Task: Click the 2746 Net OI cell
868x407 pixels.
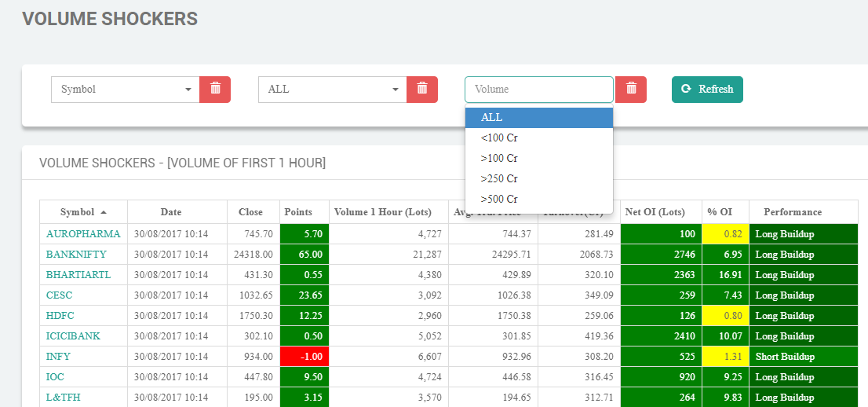Action: click(661, 255)
